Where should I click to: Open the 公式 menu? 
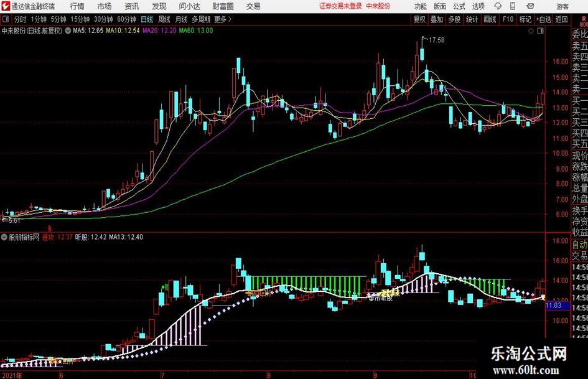tap(459, 6)
